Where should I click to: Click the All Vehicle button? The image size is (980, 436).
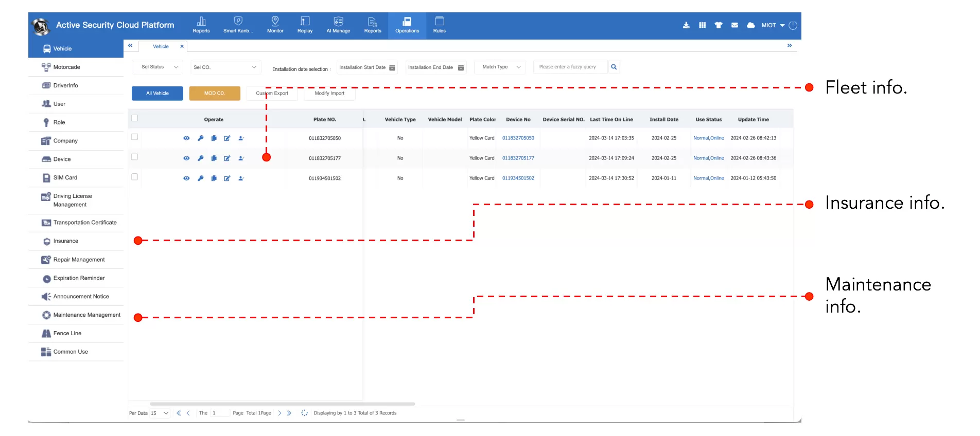tap(157, 93)
